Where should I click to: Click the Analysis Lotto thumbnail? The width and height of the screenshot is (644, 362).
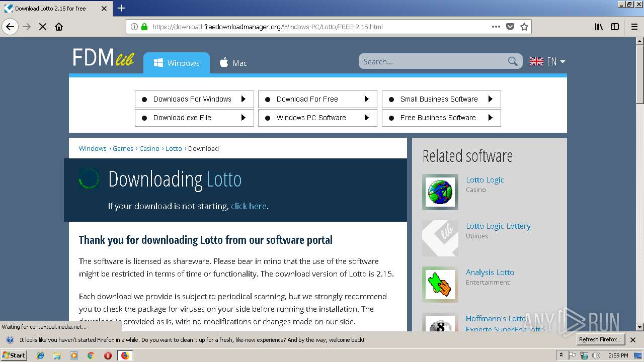click(x=440, y=285)
